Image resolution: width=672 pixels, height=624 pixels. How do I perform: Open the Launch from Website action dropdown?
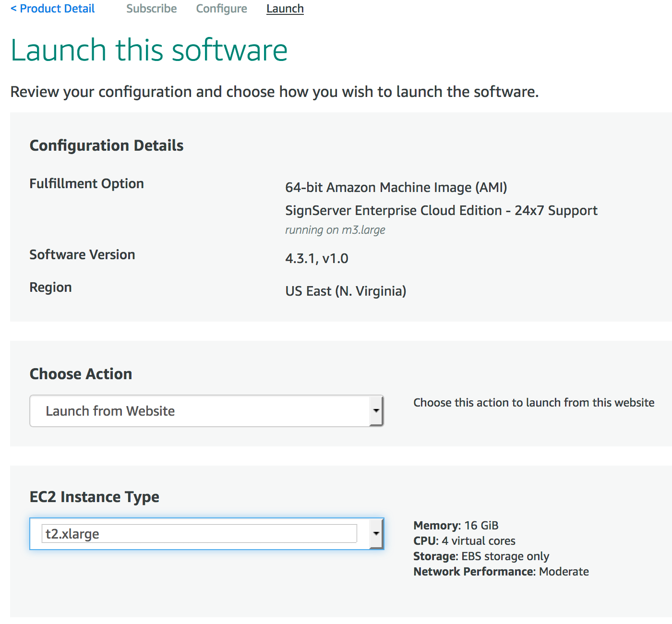pos(199,411)
